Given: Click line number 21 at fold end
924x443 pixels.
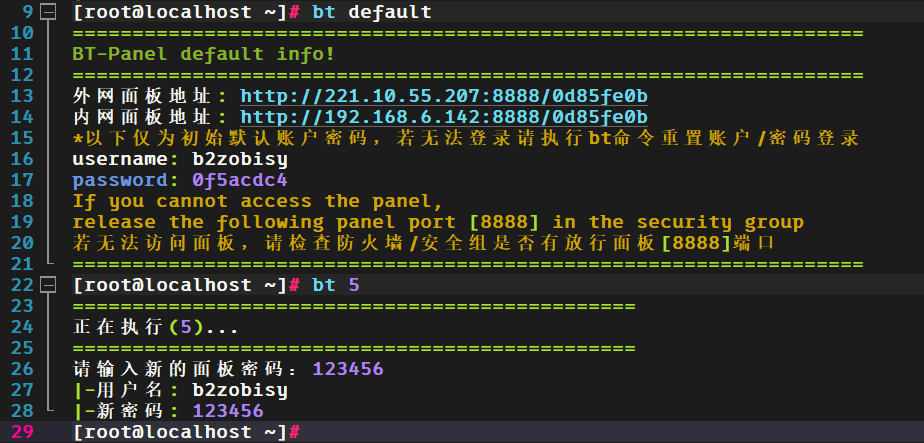Looking at the screenshot, I should click(22, 264).
